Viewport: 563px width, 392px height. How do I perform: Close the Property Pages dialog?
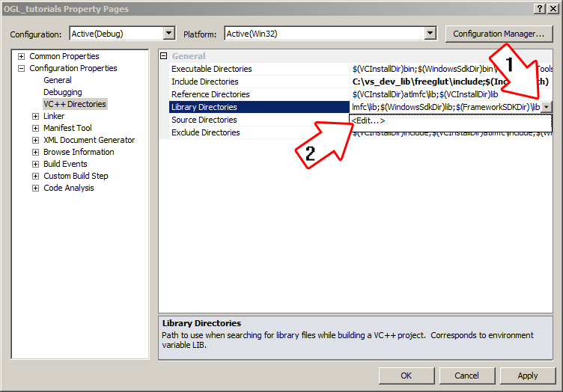[553, 9]
